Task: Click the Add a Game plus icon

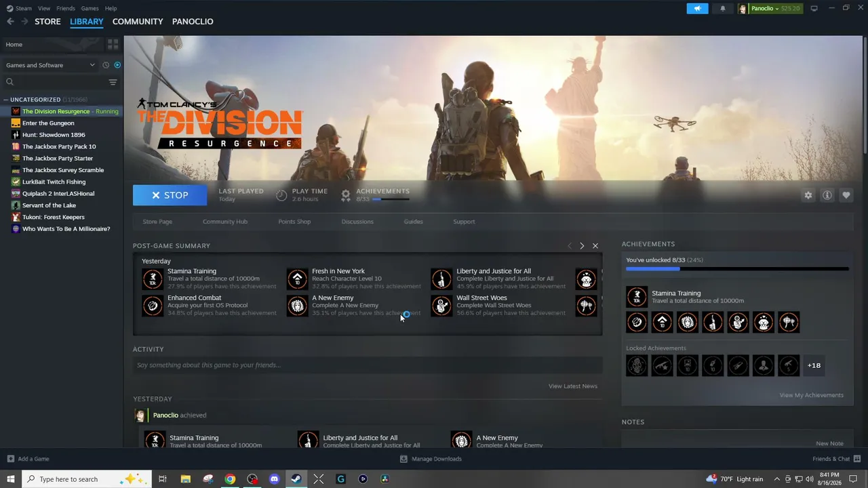Action: pos(10,459)
